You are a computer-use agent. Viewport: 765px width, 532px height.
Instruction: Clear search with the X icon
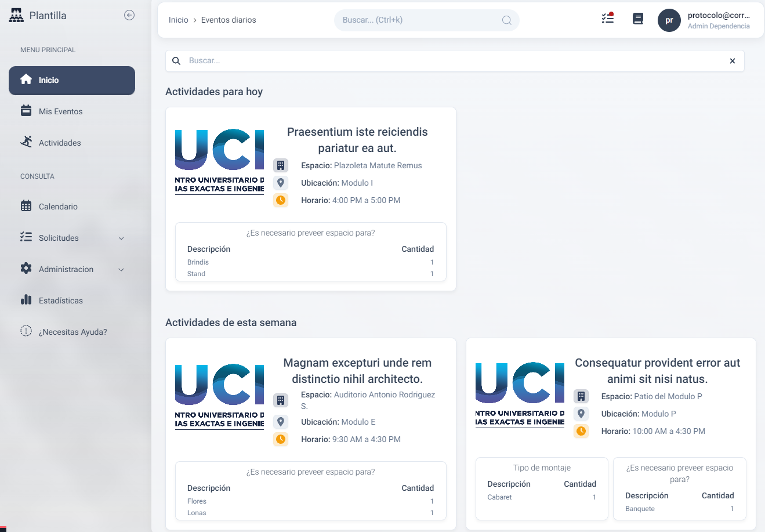pos(733,61)
